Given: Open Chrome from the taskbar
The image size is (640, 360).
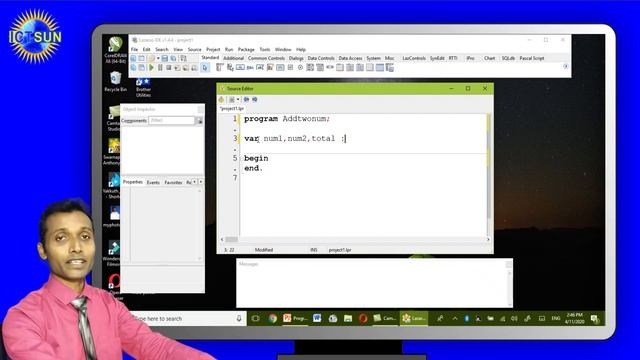Looking at the screenshot, I should 273,318.
